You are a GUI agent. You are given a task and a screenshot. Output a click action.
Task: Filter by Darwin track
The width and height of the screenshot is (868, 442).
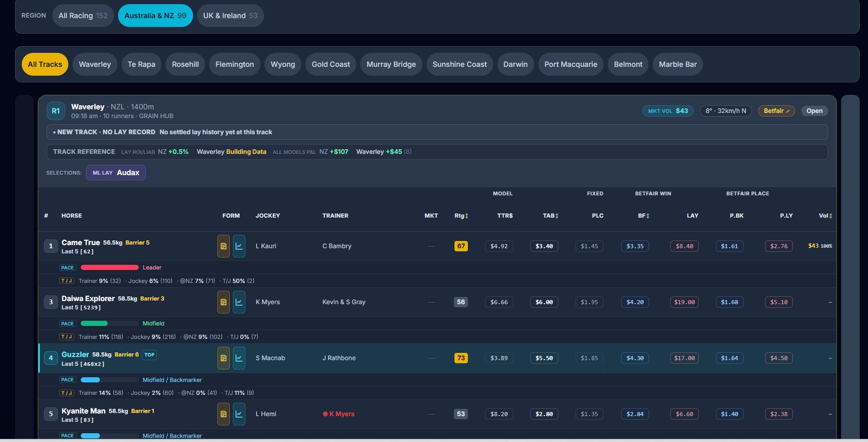(516, 64)
